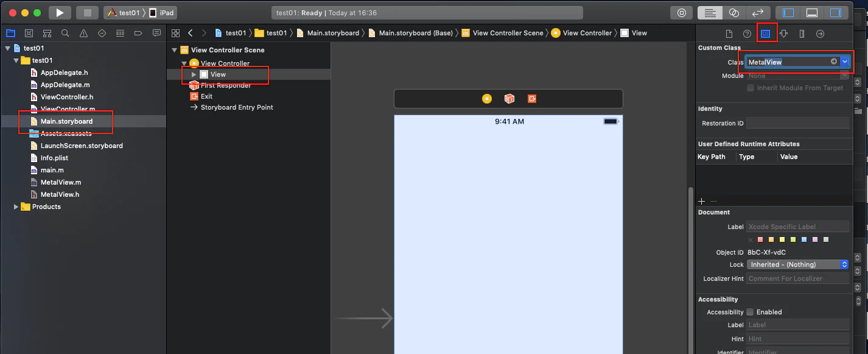Open the Source Control navigator
868x354 pixels.
click(29, 33)
